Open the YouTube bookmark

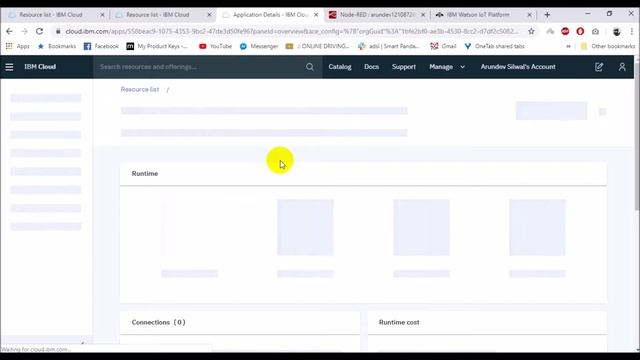coord(215,46)
